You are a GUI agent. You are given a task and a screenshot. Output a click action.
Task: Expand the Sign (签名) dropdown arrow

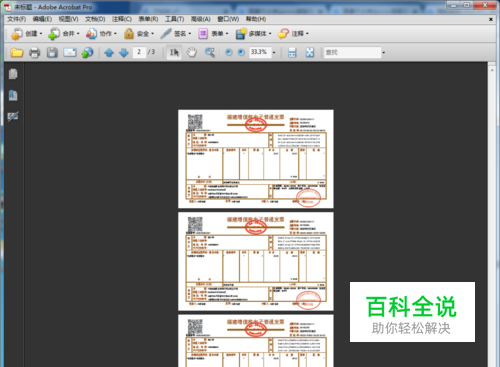pos(190,34)
